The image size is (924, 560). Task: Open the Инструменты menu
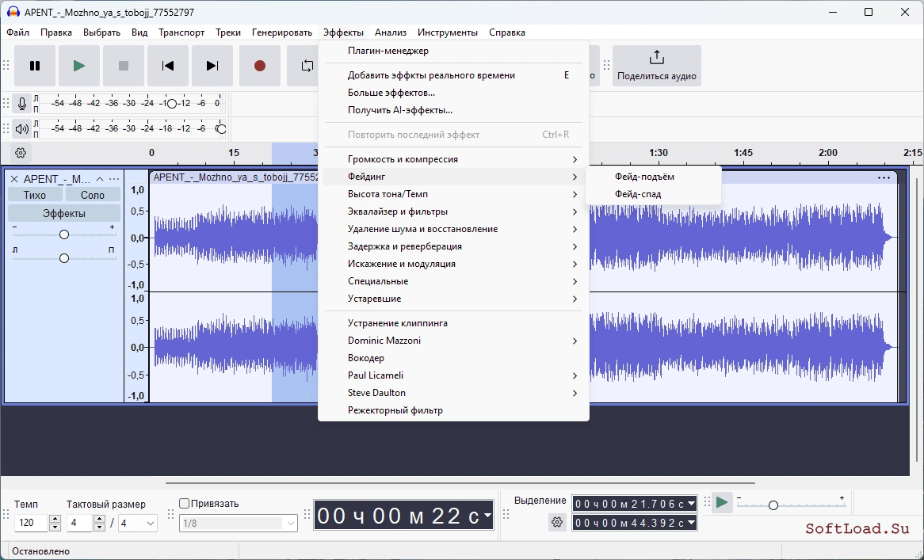point(448,32)
